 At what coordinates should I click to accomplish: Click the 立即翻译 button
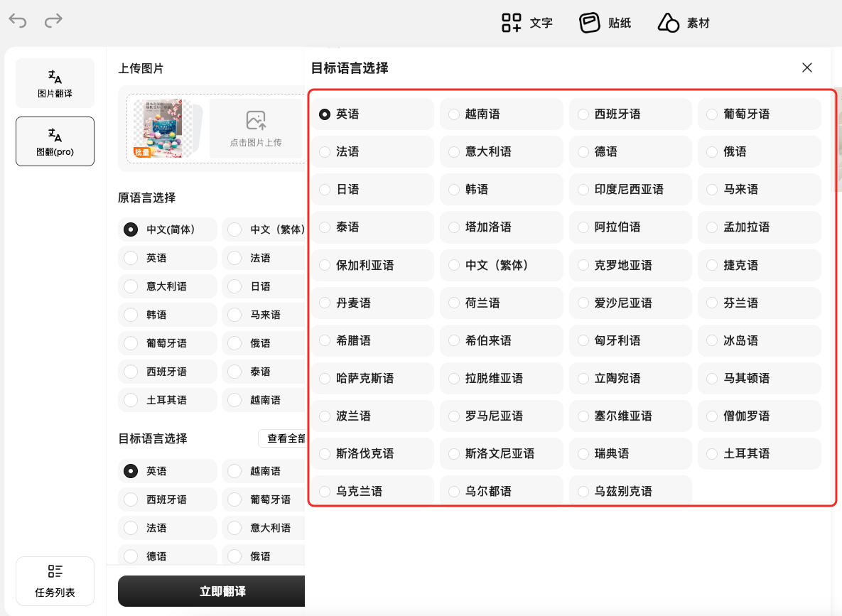212,591
